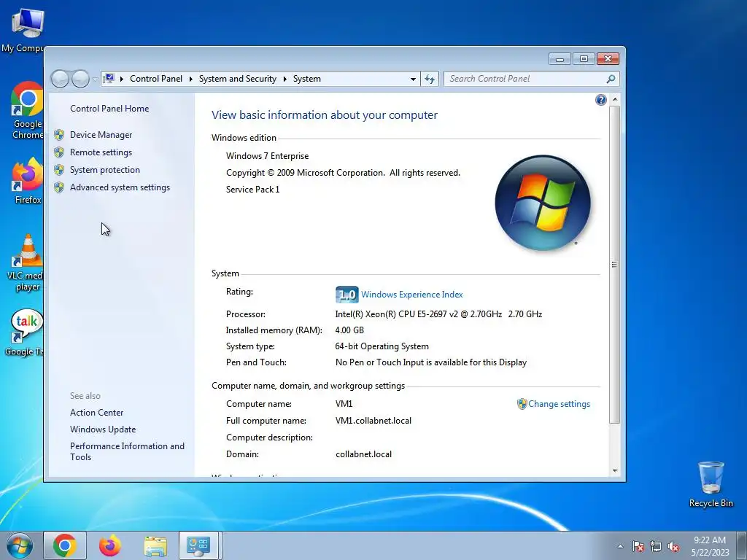The height and width of the screenshot is (560, 747).
Task: Minimize the System window
Action: (560, 59)
